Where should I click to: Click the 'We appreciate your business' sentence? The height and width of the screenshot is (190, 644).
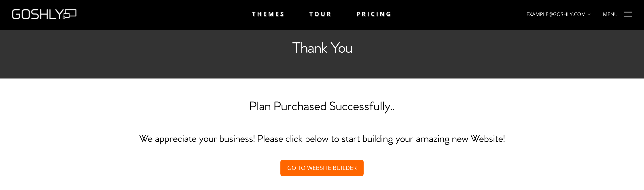(x=322, y=139)
